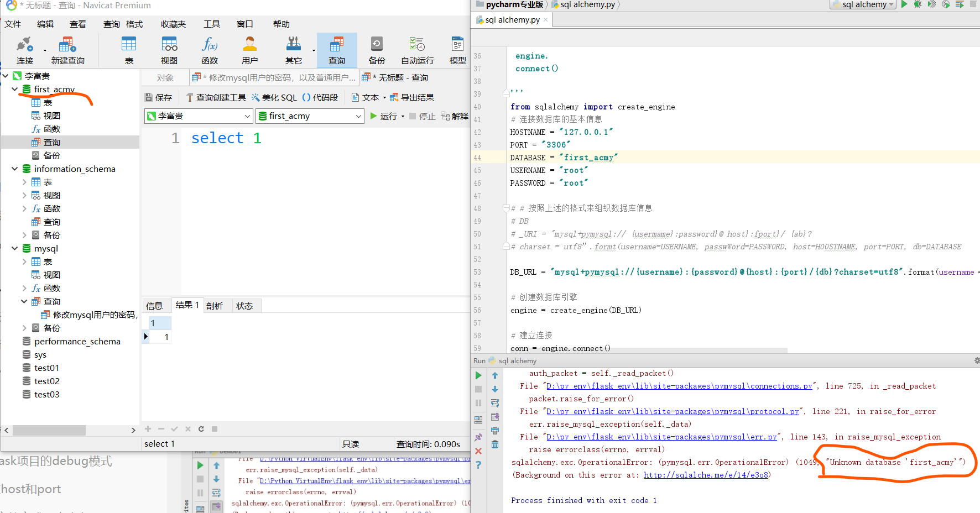The width and height of the screenshot is (980, 513).
Task: Click add record plus below result grid
Action: (x=148, y=429)
